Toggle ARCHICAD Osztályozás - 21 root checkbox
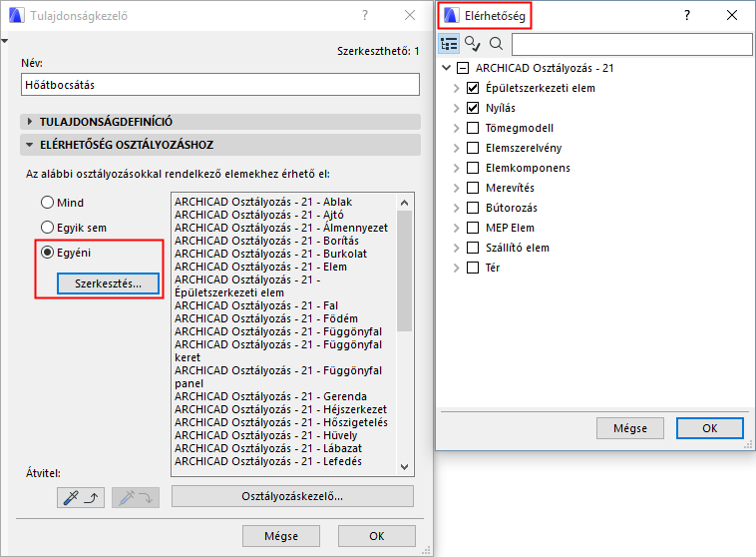 coord(463,68)
